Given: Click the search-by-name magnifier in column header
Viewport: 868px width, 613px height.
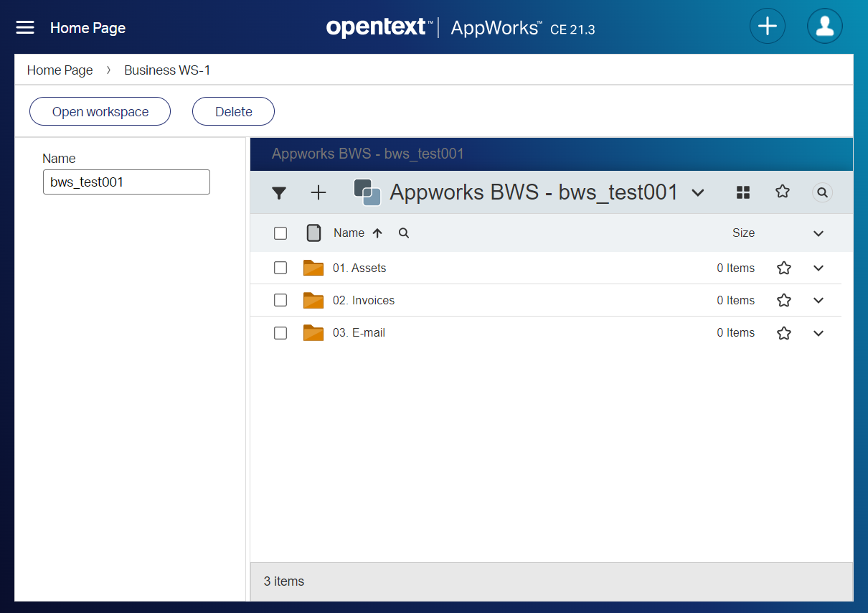Looking at the screenshot, I should click(404, 233).
